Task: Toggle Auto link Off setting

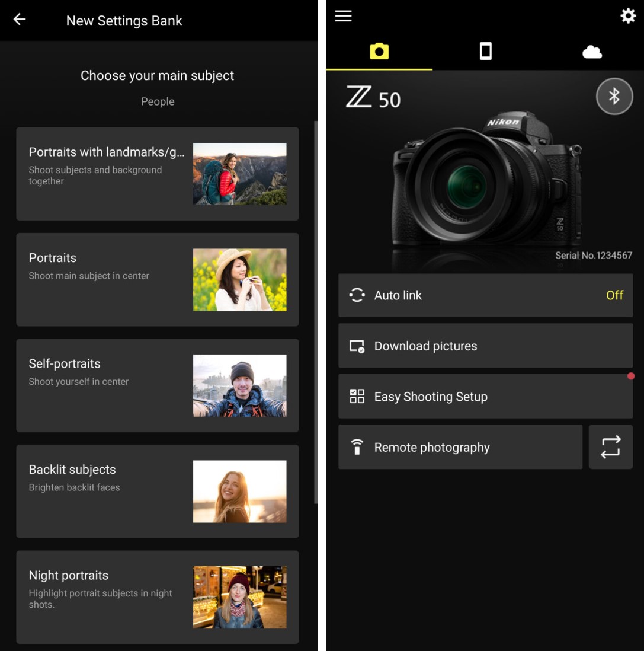Action: click(485, 295)
